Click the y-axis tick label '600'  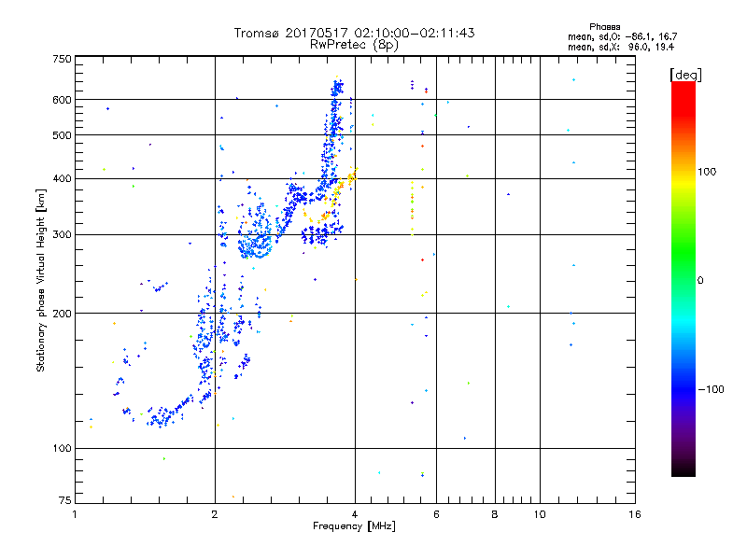62,100
